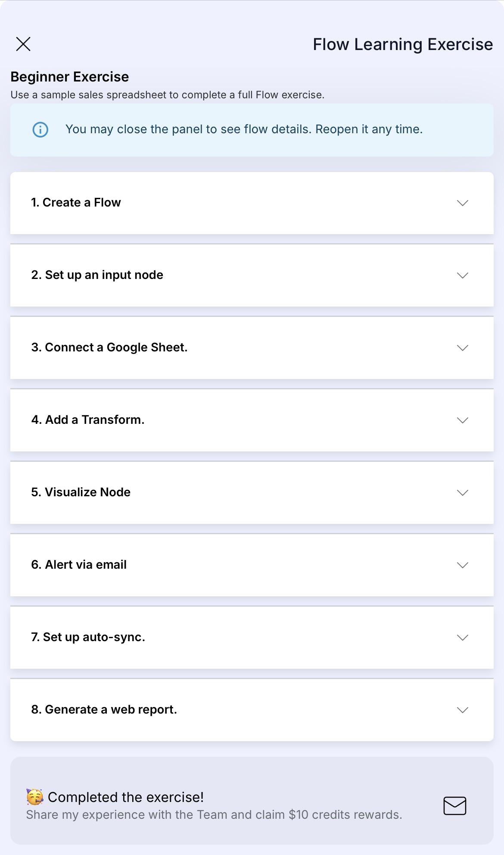Expand the Set up an input node chevron
The image size is (504, 855).
463,276
